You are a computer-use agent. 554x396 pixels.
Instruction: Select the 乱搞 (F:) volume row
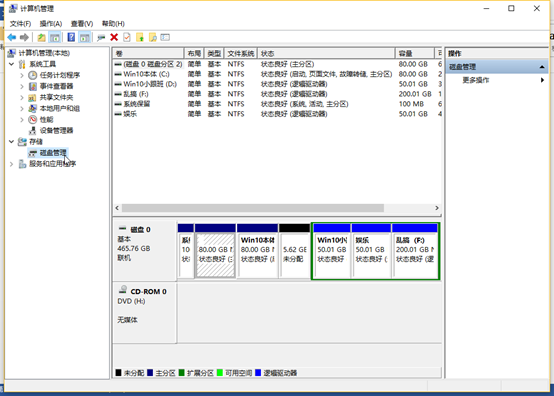(x=277, y=94)
